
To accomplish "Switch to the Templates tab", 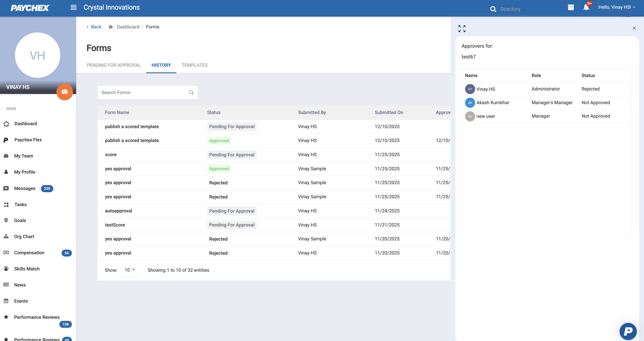I will [195, 65].
